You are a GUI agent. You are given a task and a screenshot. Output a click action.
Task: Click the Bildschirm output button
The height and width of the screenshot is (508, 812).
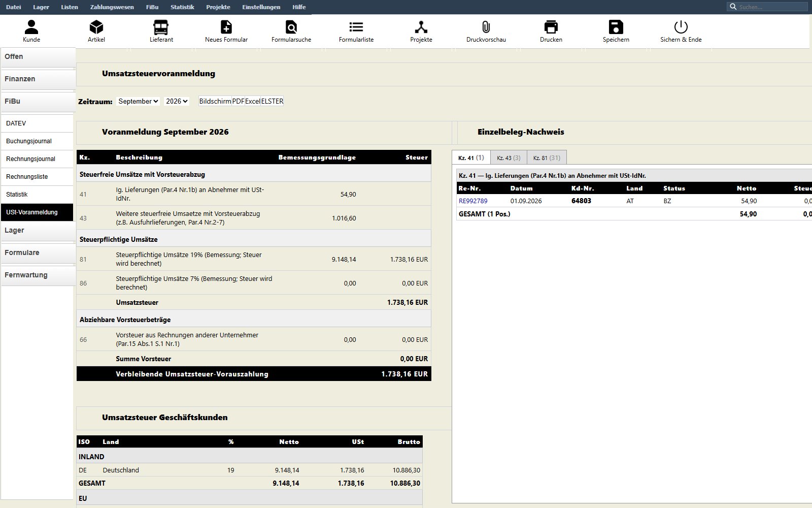[x=215, y=101]
